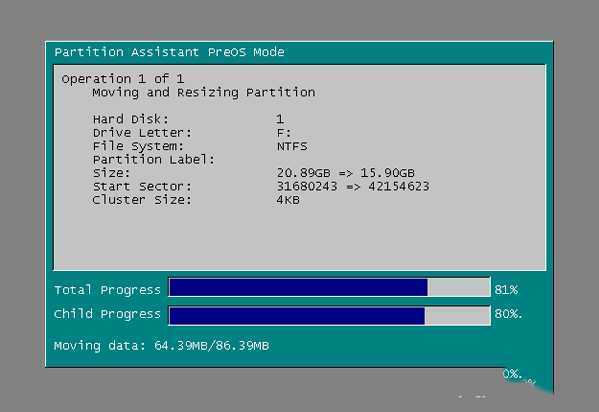Select the 'Operation 1 of 1' text
The width and height of the screenshot is (599, 412).
pos(123,79)
